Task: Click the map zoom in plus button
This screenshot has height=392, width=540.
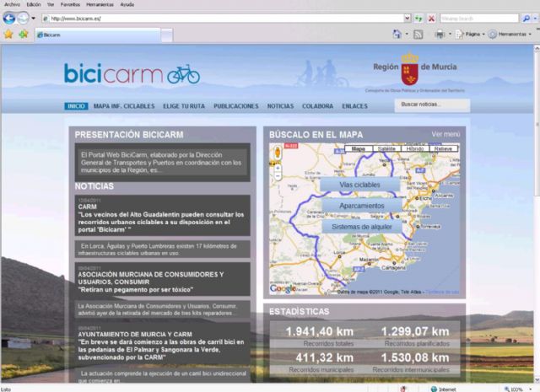Action: coord(278,168)
